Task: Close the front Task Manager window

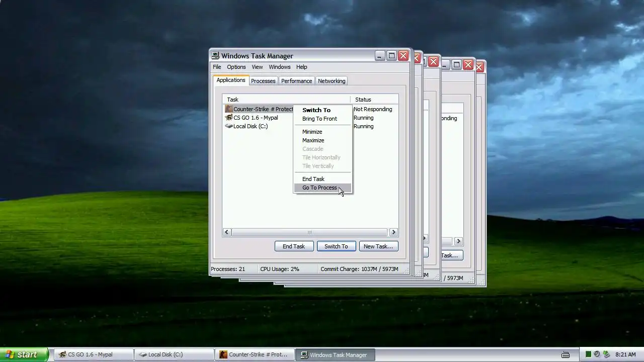Action: pyautogui.click(x=403, y=56)
